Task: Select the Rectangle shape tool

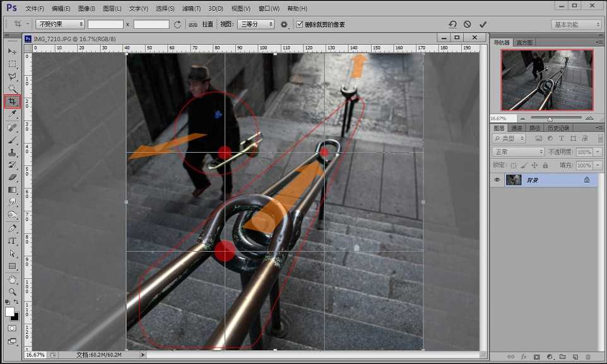Action: 12,266
